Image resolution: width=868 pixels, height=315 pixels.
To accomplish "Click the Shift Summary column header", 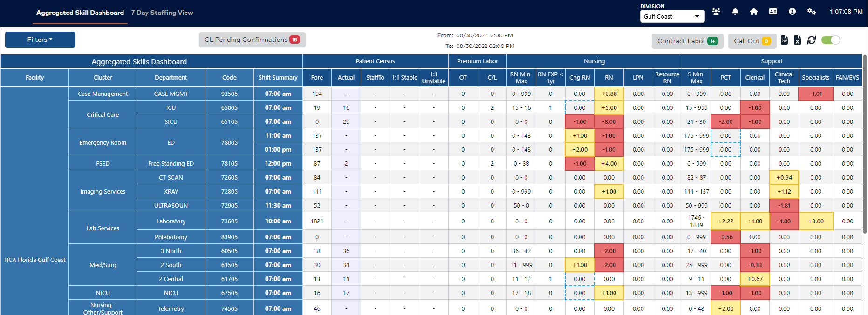I will coord(278,78).
